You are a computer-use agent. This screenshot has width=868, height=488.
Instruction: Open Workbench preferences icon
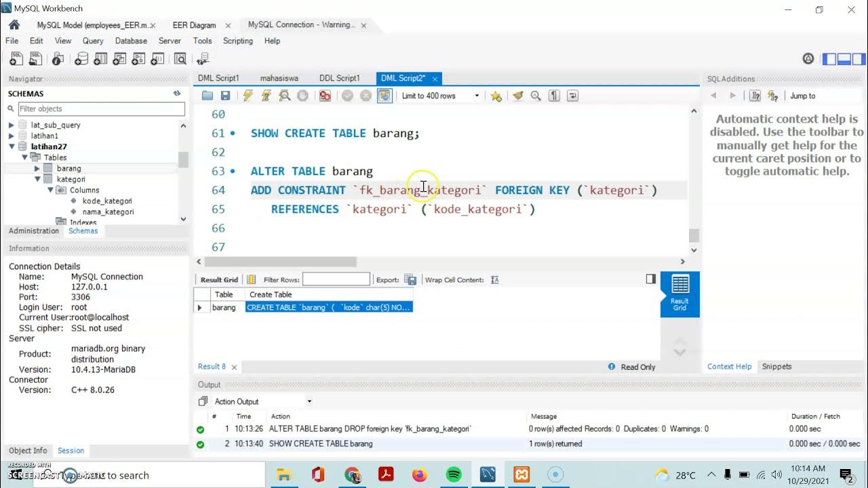click(x=808, y=59)
